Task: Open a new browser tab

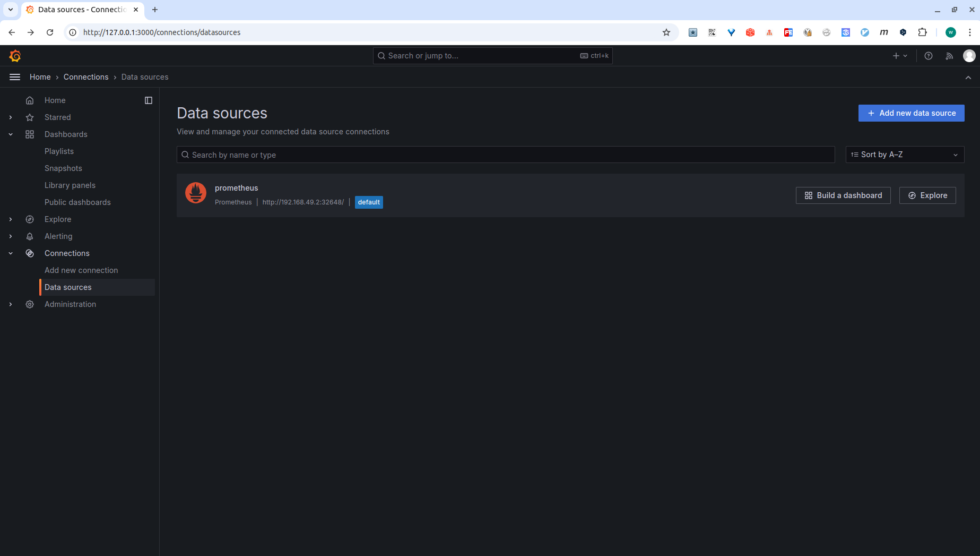Action: point(155,10)
